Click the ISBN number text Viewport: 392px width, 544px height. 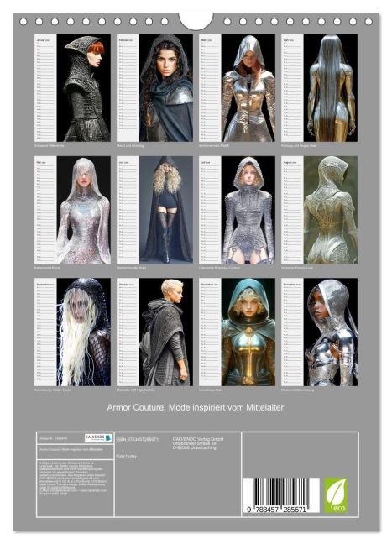coord(138,439)
